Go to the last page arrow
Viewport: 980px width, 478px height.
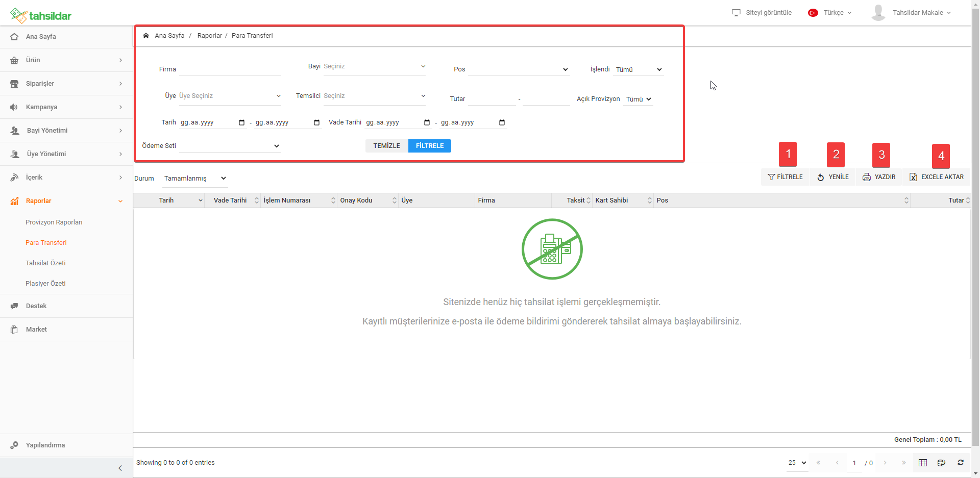[903, 463]
